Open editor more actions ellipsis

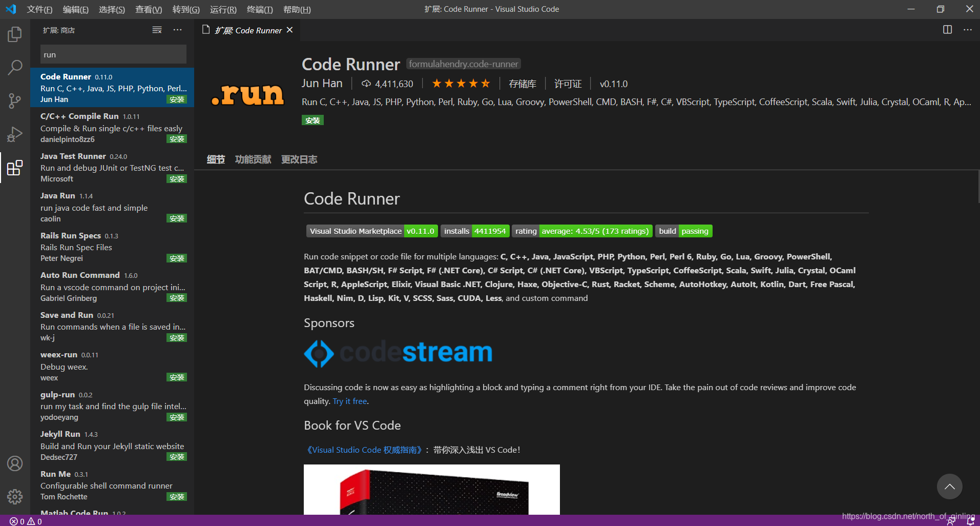click(x=967, y=30)
